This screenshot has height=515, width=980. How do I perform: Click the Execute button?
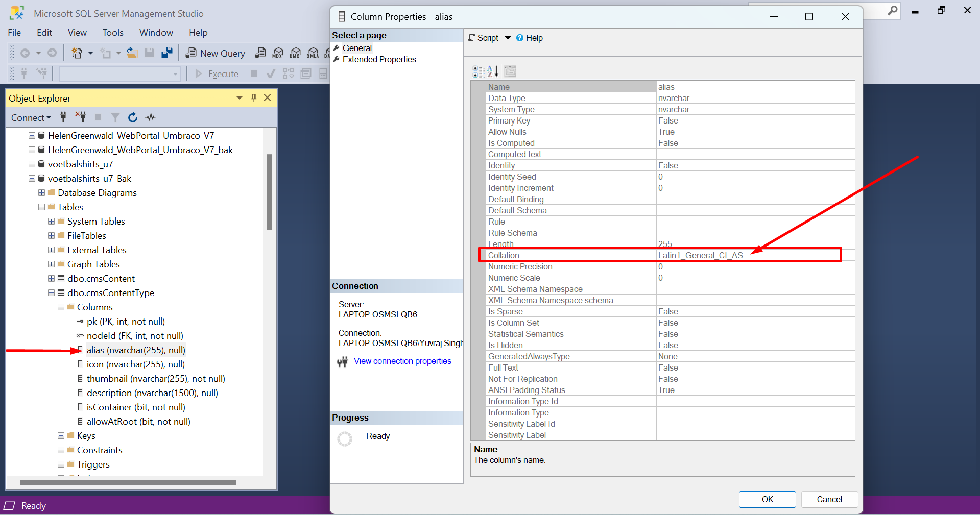point(217,74)
